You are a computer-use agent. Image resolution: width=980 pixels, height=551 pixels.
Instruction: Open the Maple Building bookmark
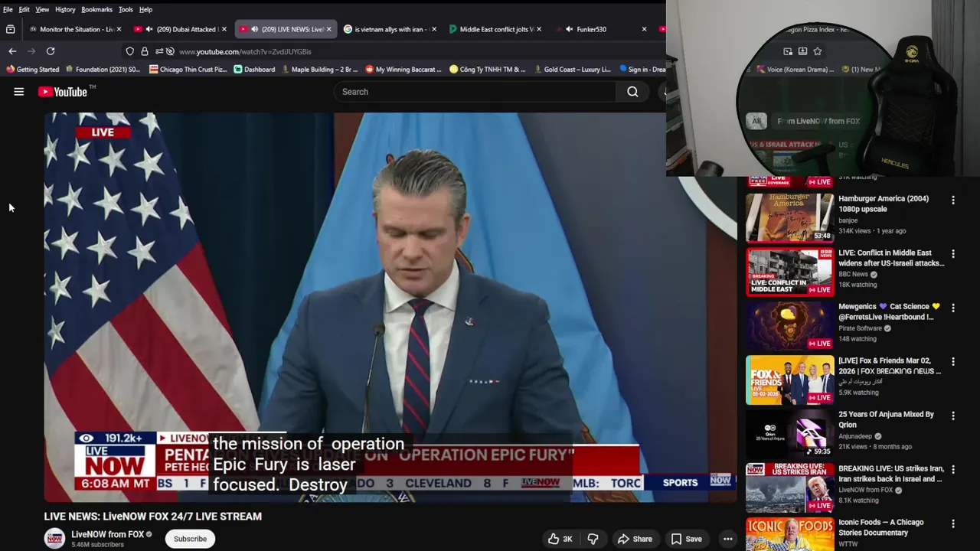tap(319, 69)
